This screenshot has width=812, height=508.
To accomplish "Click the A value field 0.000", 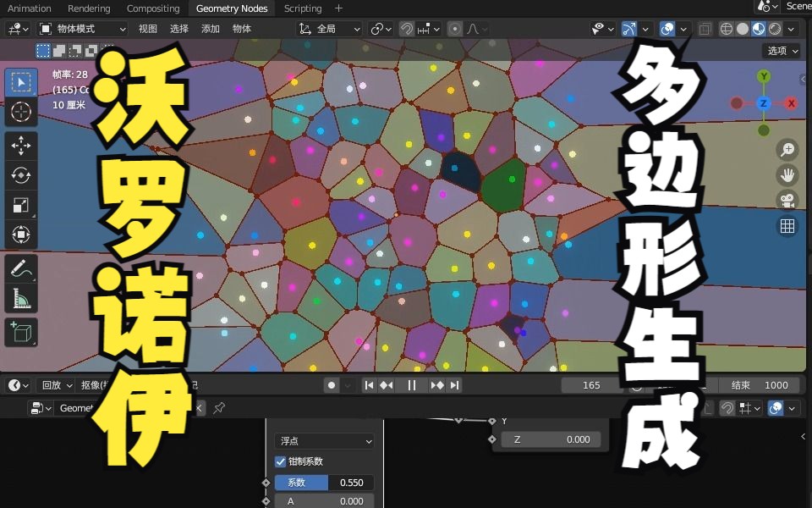I will pos(324,500).
